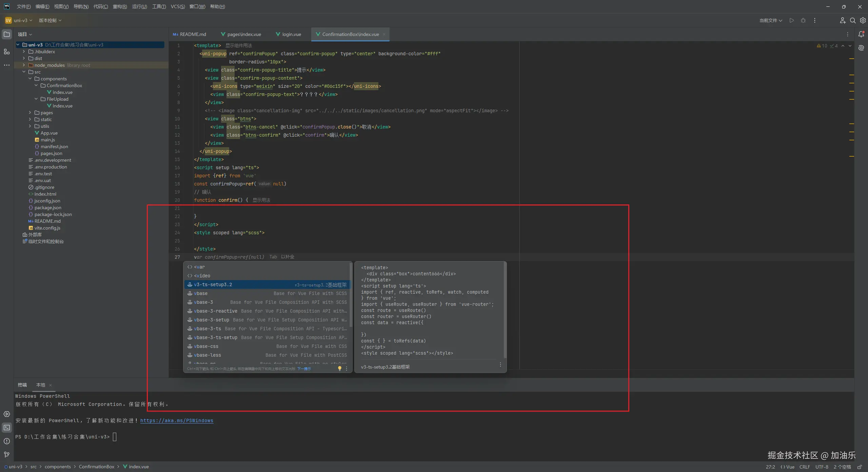Open the 重构(R) menu
Image resolution: width=868 pixels, height=472 pixels.
tap(120, 6)
